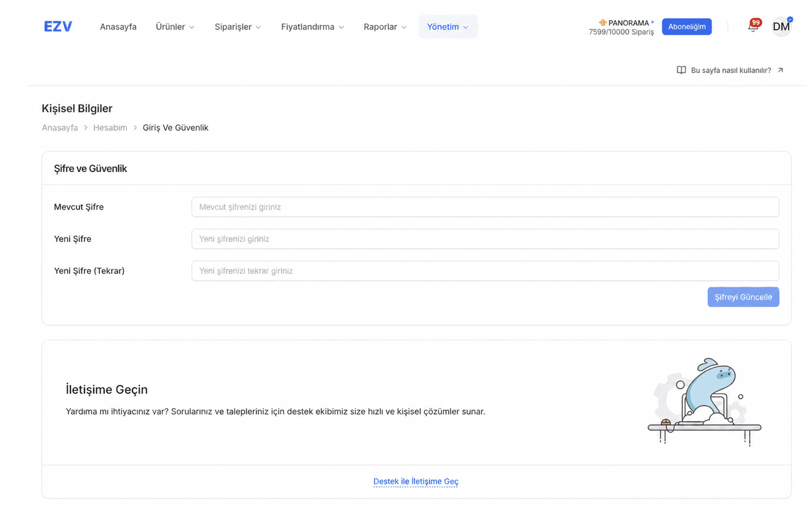This screenshot has height=520, width=812.
Task: Open the Bu sayfa nasıl kullanılır link
Action: [x=731, y=70]
